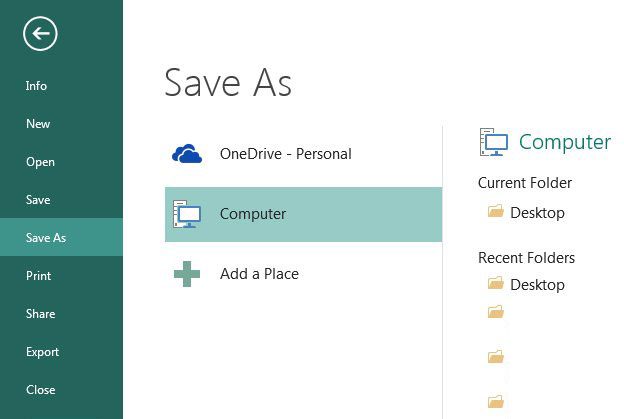
Task: Click the OneDrive cloud icon
Action: [x=187, y=154]
